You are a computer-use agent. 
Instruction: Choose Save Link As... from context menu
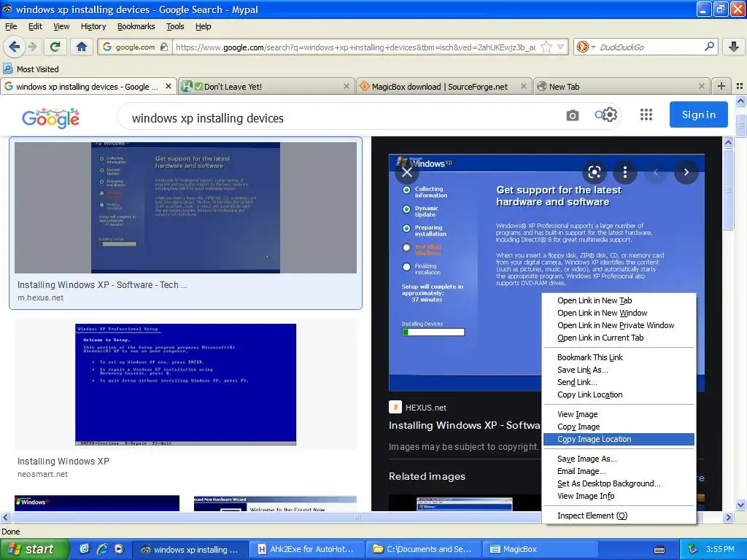click(x=619, y=370)
